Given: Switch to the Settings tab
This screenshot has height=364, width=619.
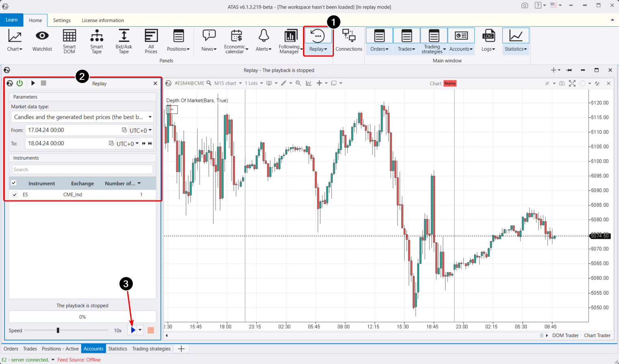Looking at the screenshot, I should (x=62, y=20).
